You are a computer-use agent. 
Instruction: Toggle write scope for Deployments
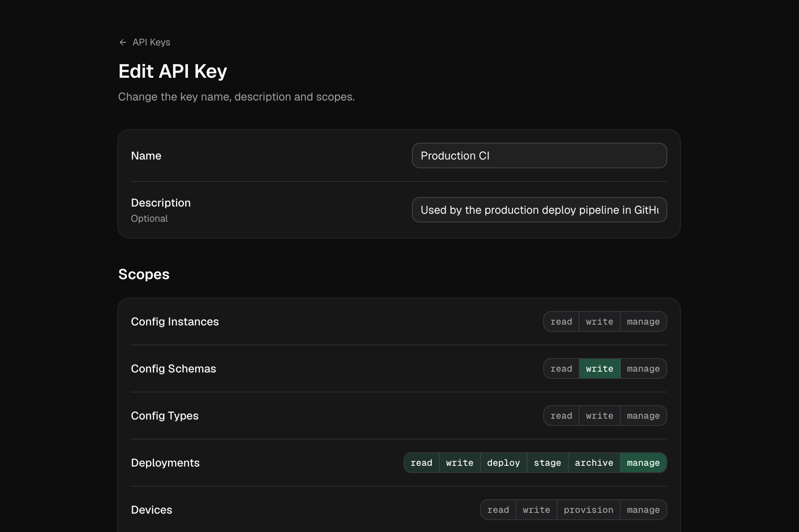coord(460,463)
